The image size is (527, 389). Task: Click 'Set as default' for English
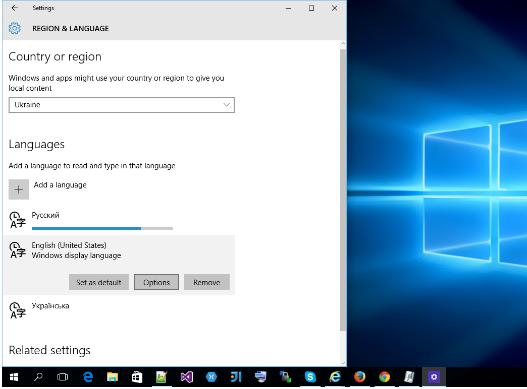point(99,282)
